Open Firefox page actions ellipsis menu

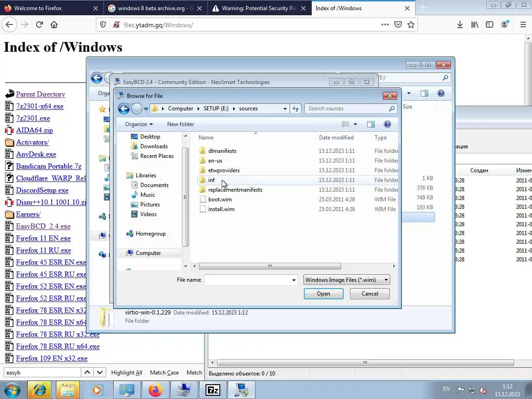coord(385,25)
